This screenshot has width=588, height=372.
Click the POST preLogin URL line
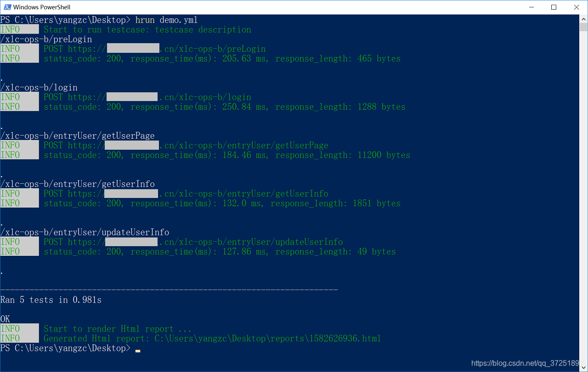[x=155, y=49]
